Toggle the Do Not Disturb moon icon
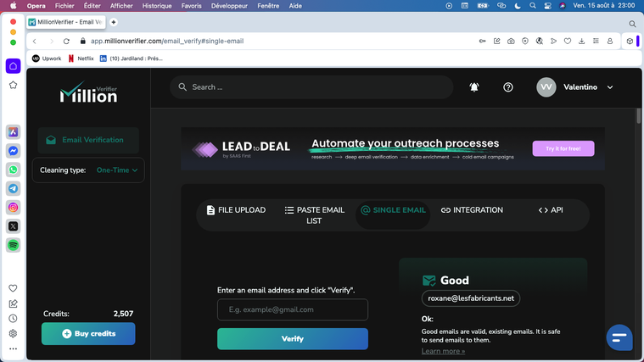The image size is (644, 362). [x=518, y=6]
